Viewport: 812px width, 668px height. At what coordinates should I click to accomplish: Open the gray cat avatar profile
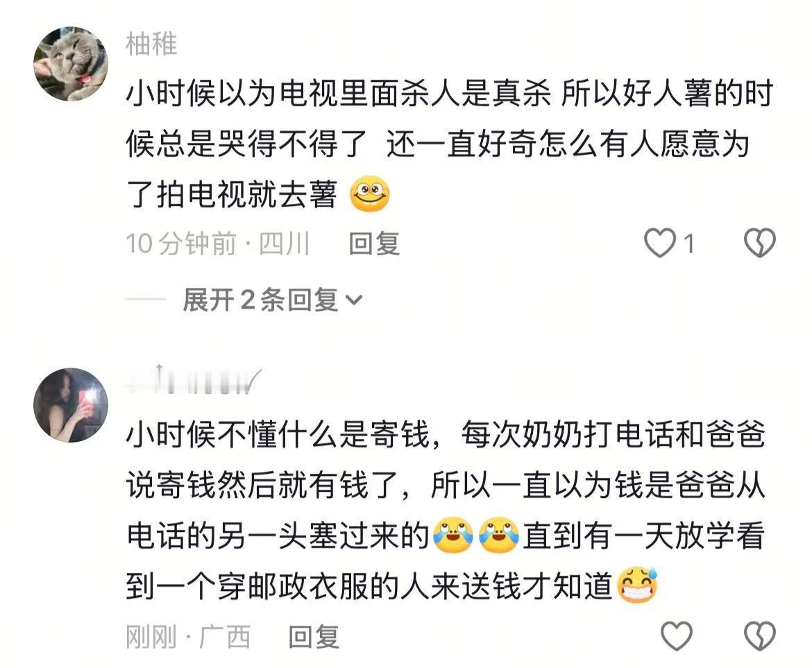click(71, 64)
